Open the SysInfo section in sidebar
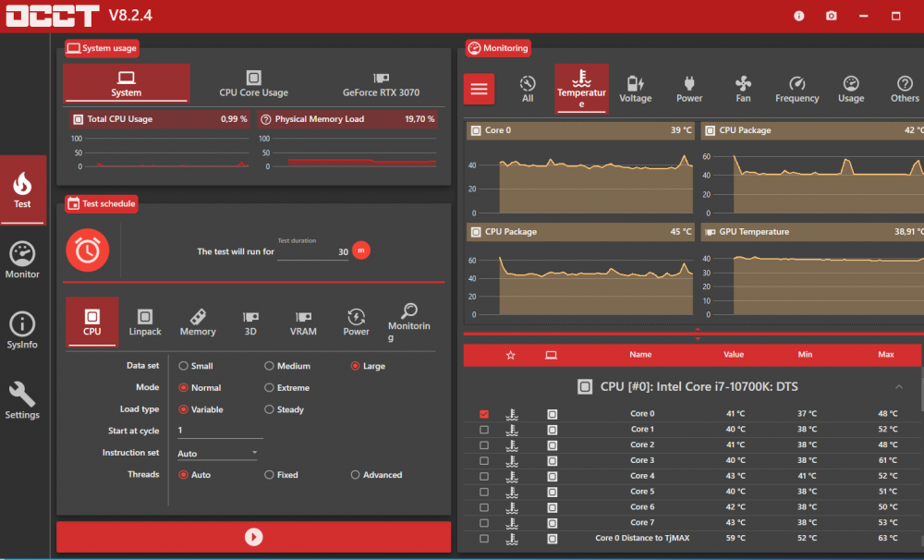Image resolution: width=924 pixels, height=560 pixels. (x=22, y=330)
